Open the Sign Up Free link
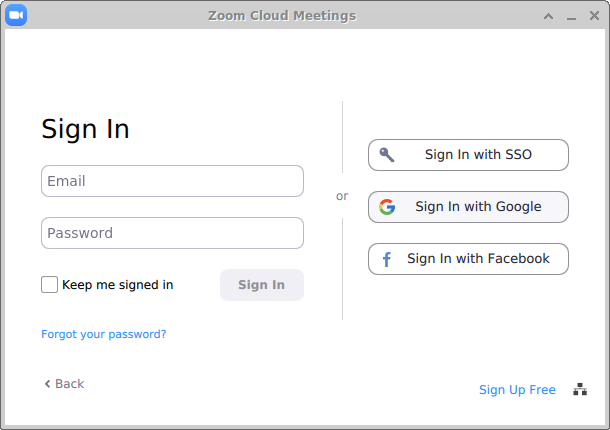The height and width of the screenshot is (430, 610). [517, 390]
